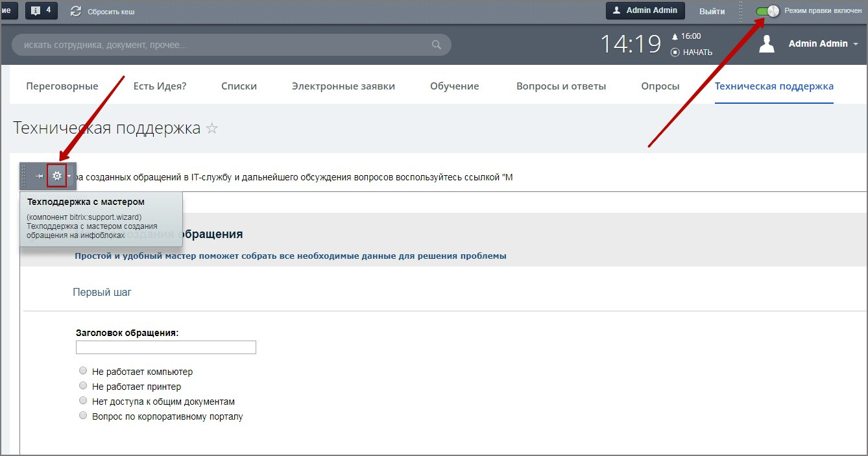Add page to favorites with star icon
868x456 pixels.
tap(211, 128)
